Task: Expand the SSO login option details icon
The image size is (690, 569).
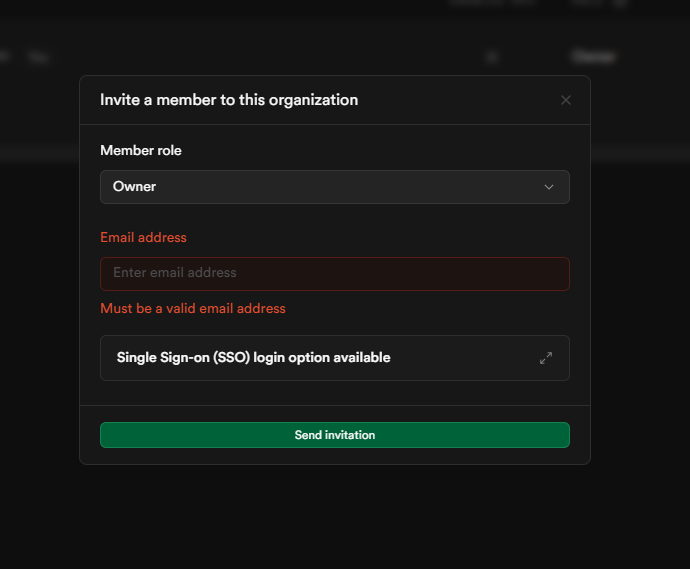Action: [x=546, y=358]
